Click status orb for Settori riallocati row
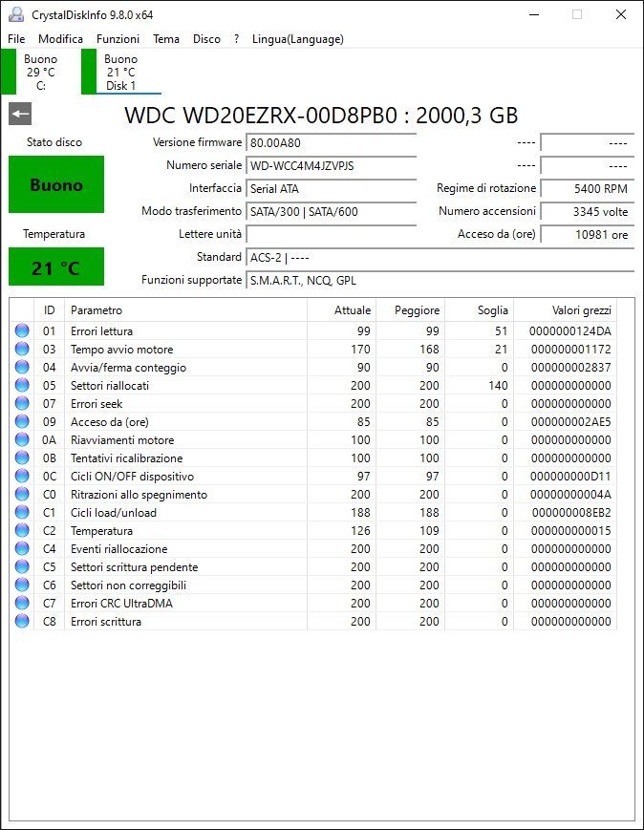The height and width of the screenshot is (830, 644). point(22,385)
